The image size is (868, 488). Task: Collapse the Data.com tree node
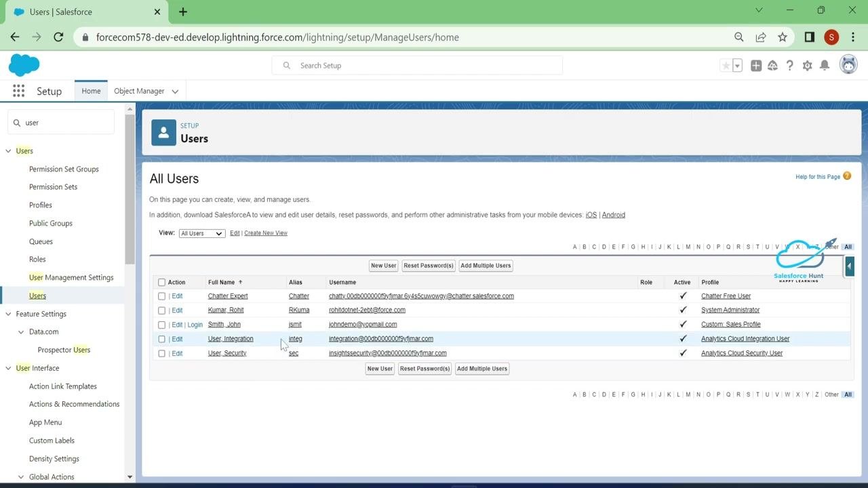21,332
